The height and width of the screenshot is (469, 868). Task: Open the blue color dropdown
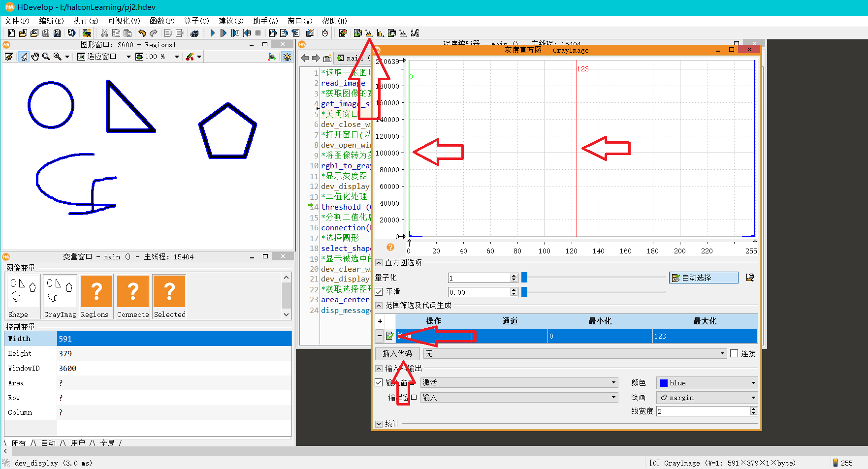707,383
